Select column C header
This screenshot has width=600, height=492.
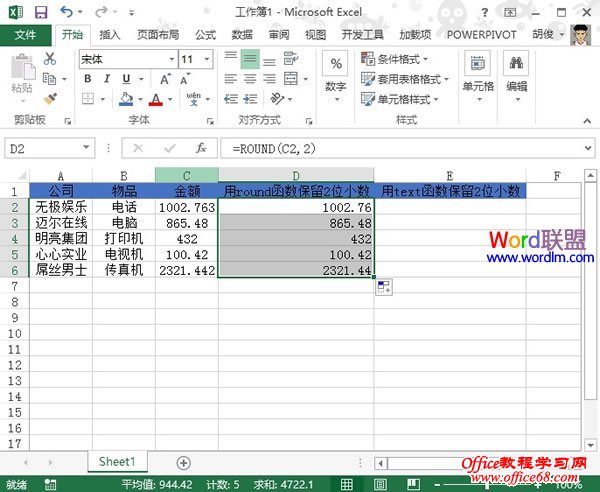(187, 176)
